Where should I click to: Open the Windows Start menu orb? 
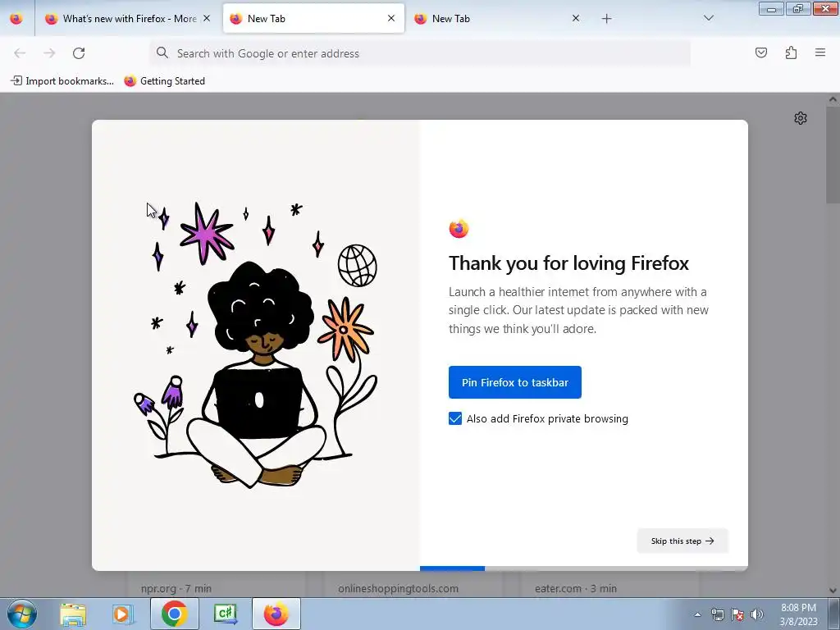click(22, 614)
